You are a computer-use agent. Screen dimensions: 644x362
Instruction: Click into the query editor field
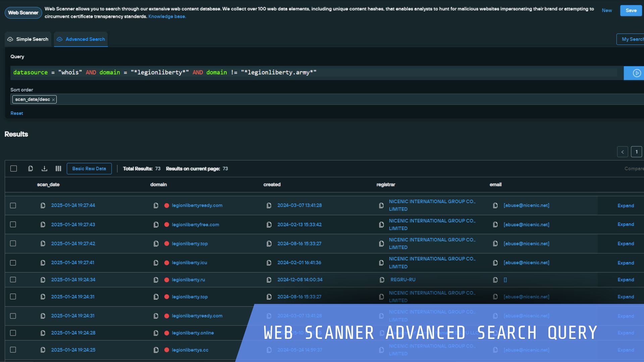[x=314, y=73]
